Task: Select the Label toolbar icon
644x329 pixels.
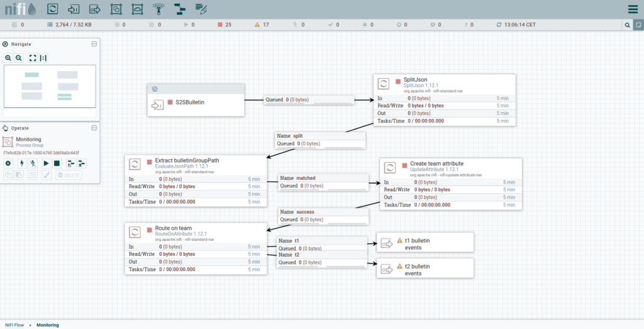Action: point(201,9)
